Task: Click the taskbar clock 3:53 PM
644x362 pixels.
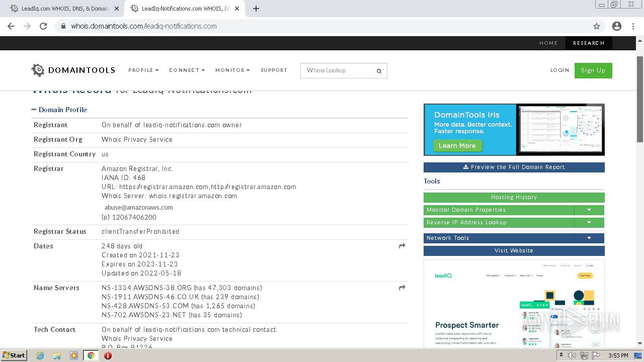Action: pos(618,355)
